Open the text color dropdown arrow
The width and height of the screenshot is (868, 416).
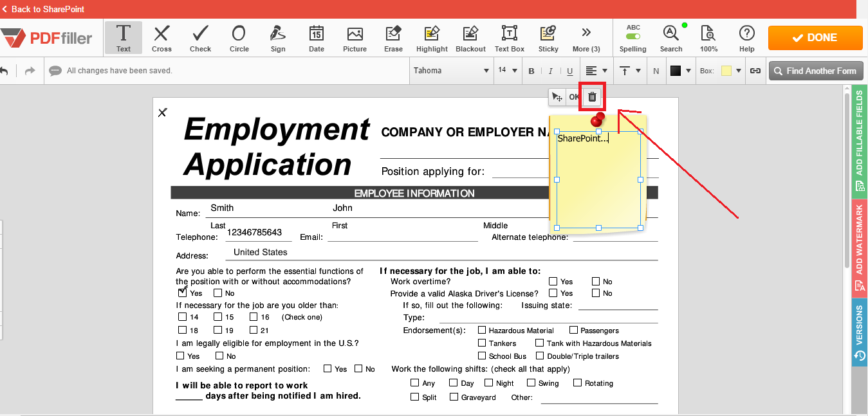pos(688,71)
